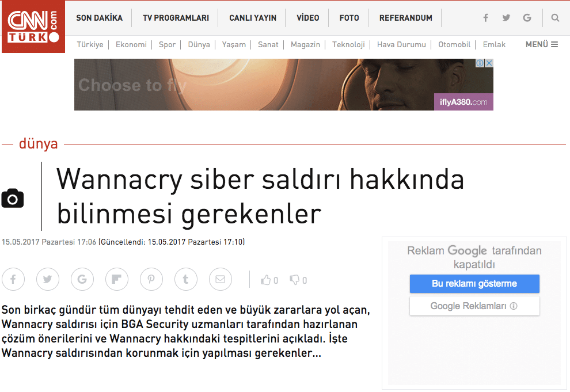Click 'Google Reklamları' button
Viewport: 570px width, 392px height.
[474, 306]
